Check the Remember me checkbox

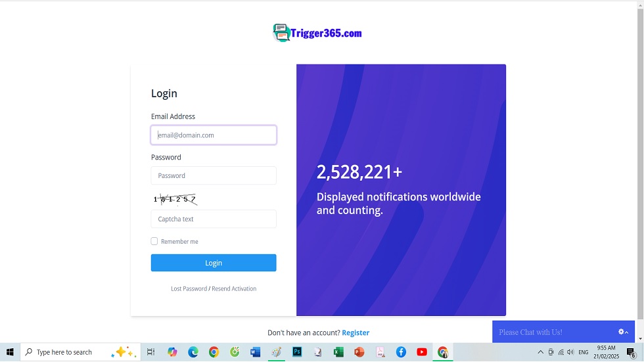pos(154,241)
